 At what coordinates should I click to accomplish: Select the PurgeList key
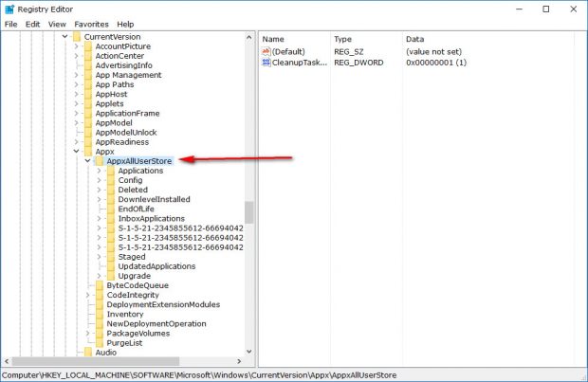(124, 343)
